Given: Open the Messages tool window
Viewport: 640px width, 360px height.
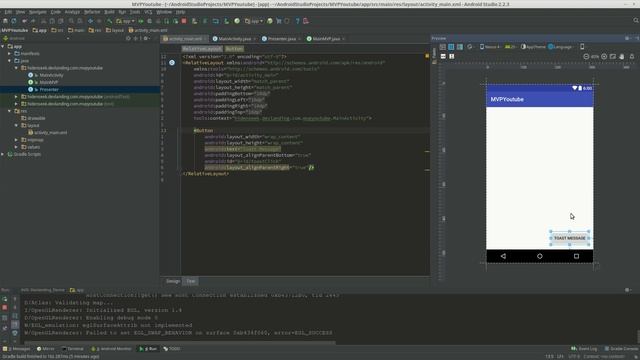Looking at the screenshot, I should pyautogui.click(x=16, y=349).
